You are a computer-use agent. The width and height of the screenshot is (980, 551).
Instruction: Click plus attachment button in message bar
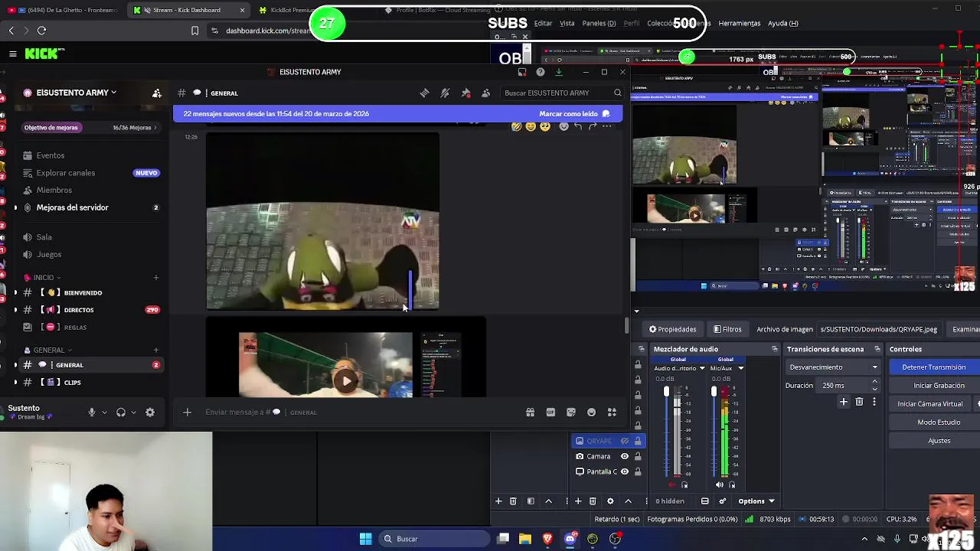(187, 412)
